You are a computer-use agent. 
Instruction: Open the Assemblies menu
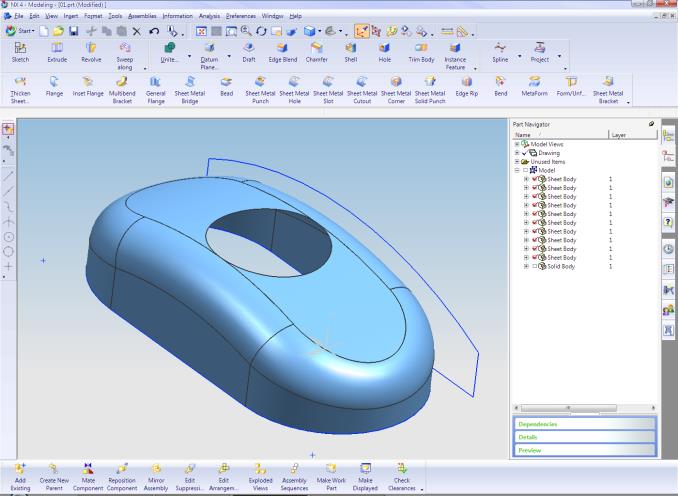[x=142, y=16]
